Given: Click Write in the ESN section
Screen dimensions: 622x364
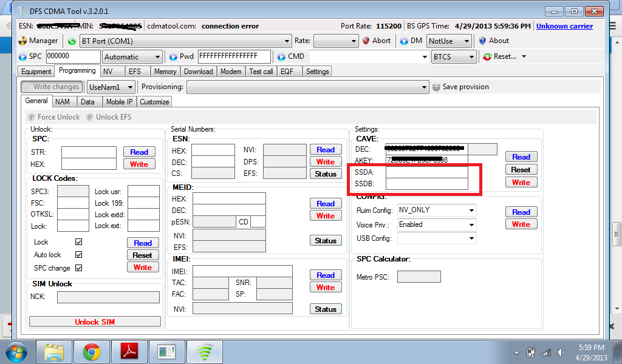Looking at the screenshot, I should click(326, 161).
